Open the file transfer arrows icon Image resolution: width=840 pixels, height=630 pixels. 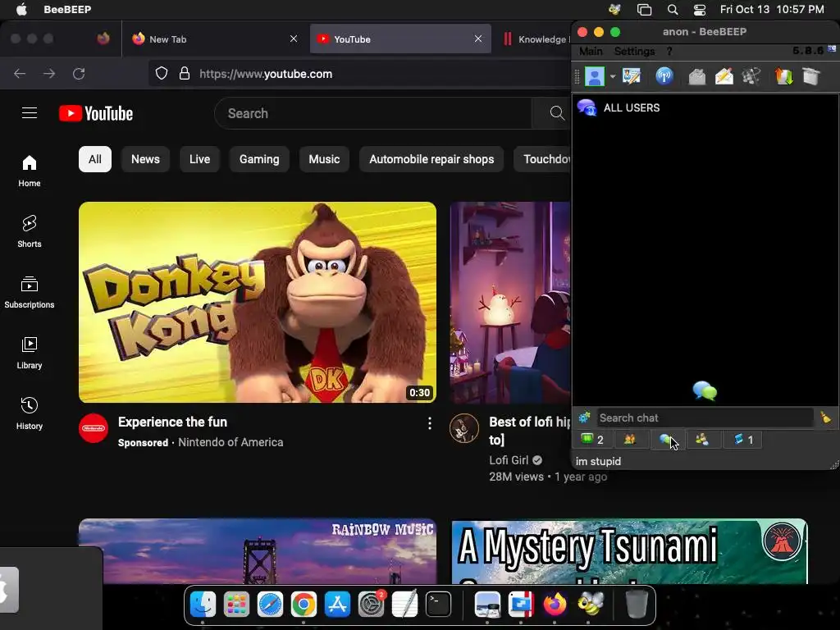click(x=783, y=76)
